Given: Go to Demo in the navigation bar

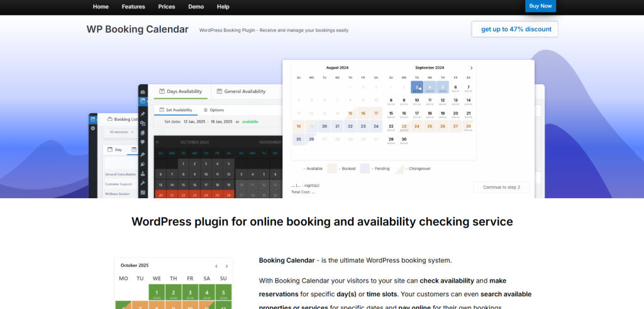Looking at the screenshot, I should (196, 6).
